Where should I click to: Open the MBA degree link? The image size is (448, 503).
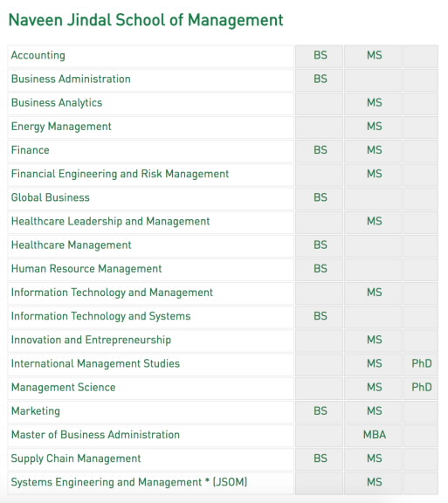(374, 435)
